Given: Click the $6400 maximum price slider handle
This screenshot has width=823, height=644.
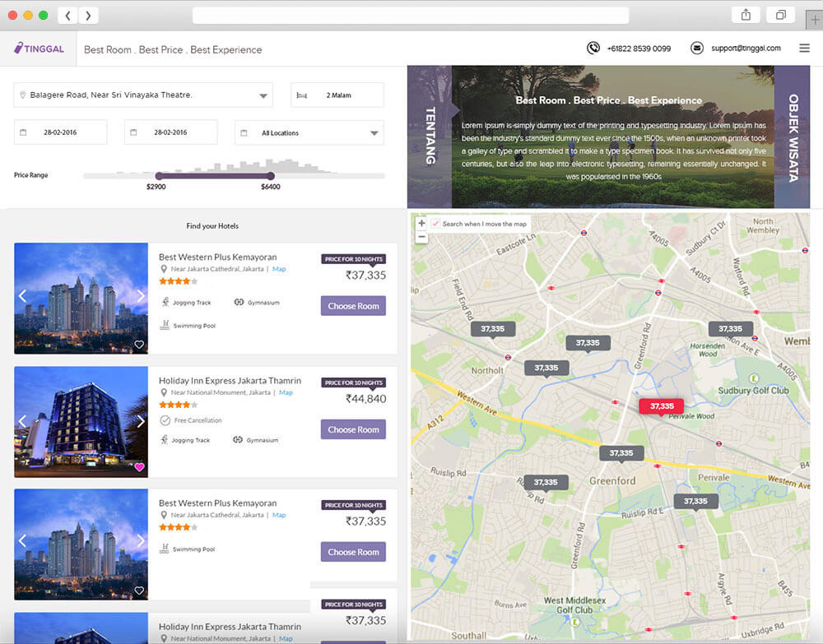Looking at the screenshot, I should click(271, 176).
